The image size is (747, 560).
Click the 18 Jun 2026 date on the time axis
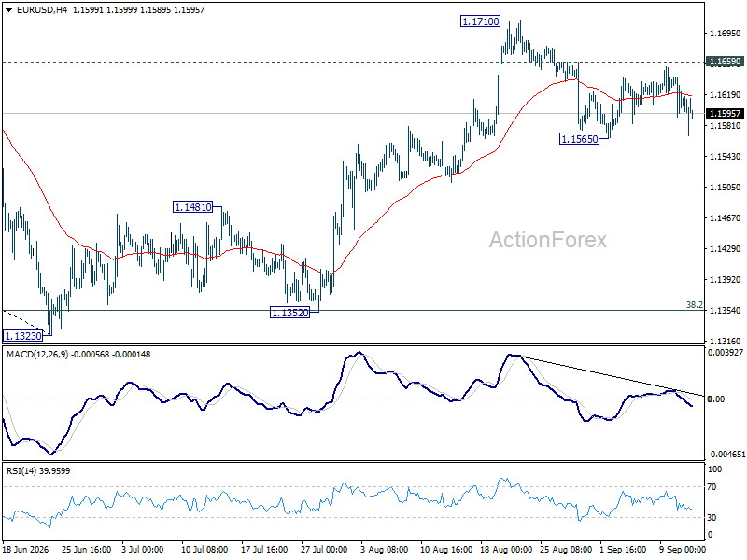[25, 550]
